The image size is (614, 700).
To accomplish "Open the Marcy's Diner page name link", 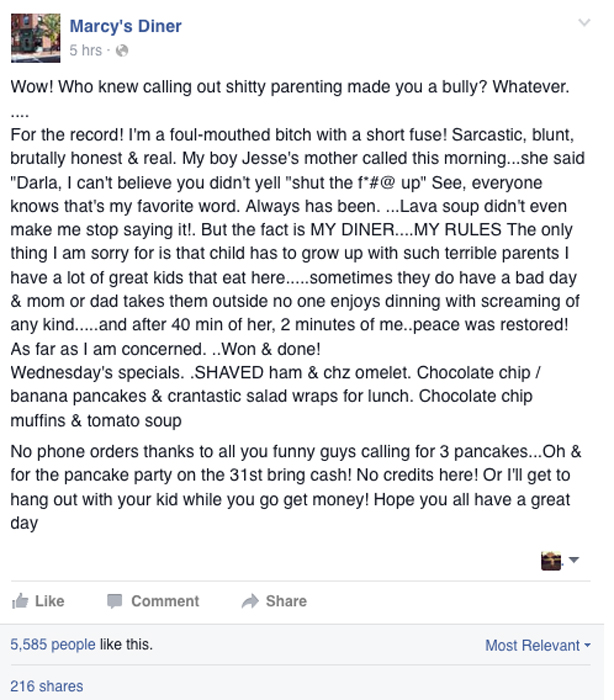I will point(125,26).
